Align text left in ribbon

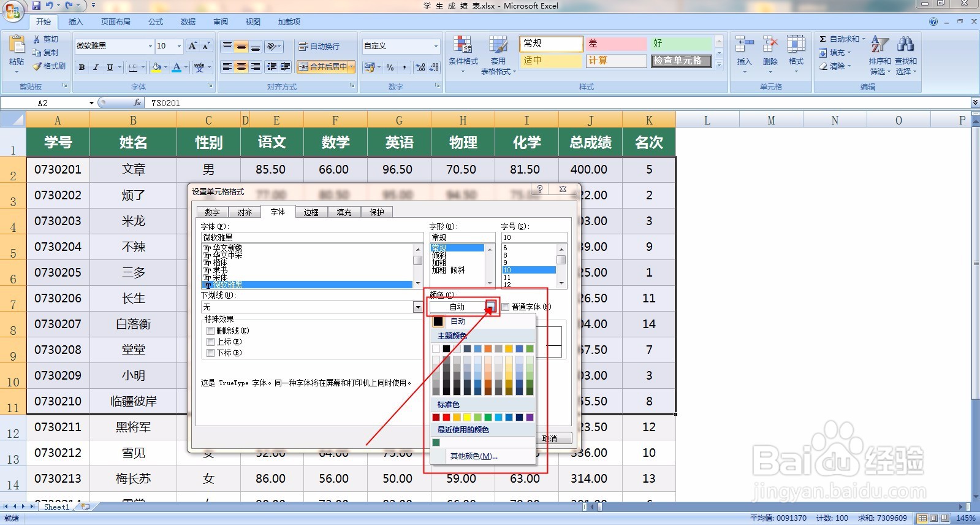point(227,67)
